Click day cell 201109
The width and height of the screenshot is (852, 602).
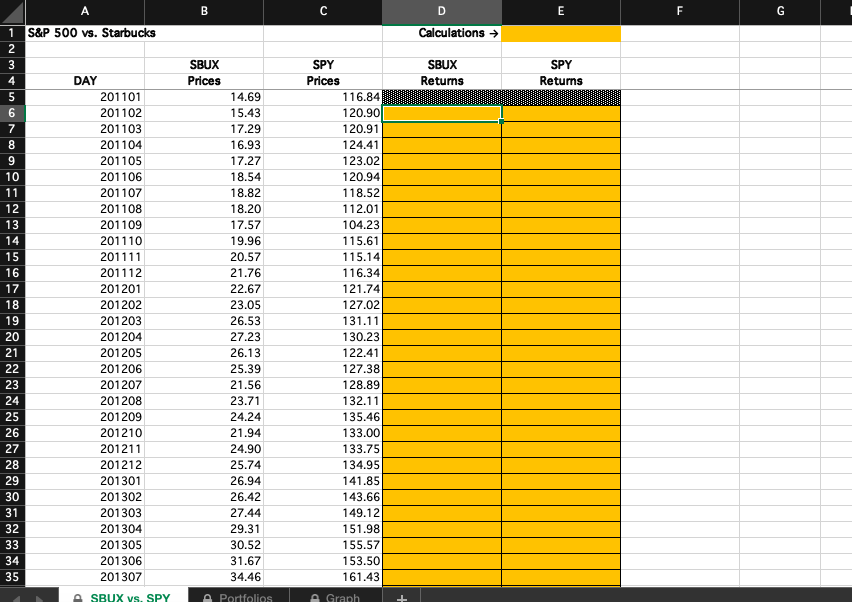[85, 225]
